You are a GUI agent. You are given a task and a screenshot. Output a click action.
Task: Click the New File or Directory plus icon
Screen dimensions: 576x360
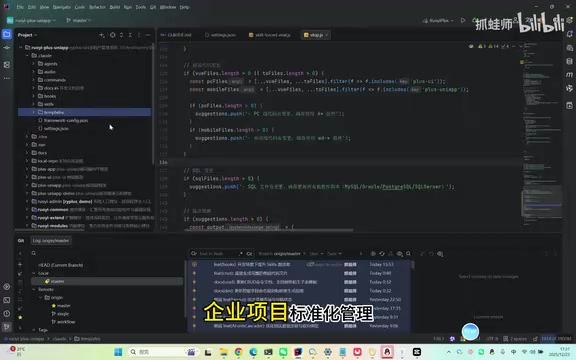[x=102, y=35]
